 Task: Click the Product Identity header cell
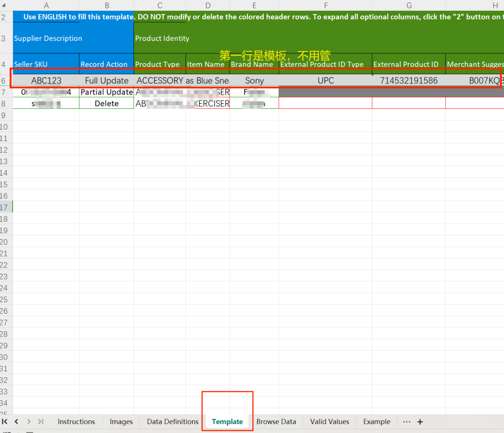coord(319,38)
